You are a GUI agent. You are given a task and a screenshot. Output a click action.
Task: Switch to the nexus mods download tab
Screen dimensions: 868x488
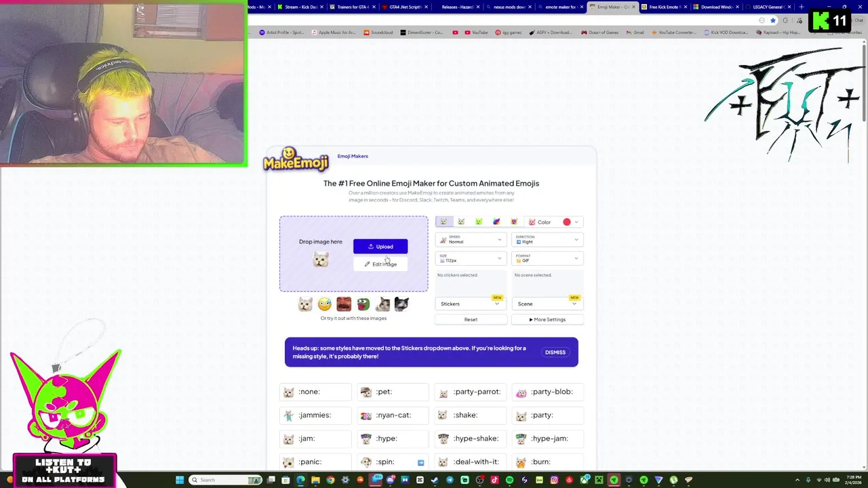click(x=509, y=7)
